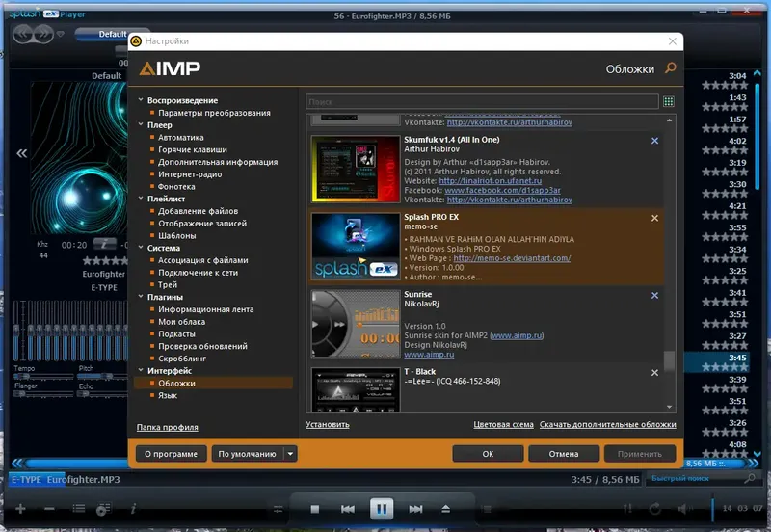The height and width of the screenshot is (532, 771).
Task: Adjust the Tempo slider in player
Action: tap(43, 376)
